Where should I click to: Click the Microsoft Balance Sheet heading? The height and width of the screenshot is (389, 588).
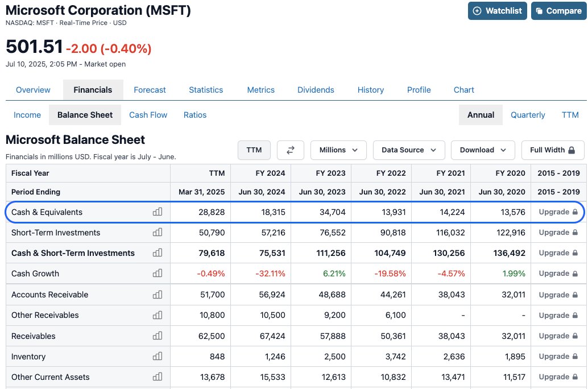(x=75, y=139)
